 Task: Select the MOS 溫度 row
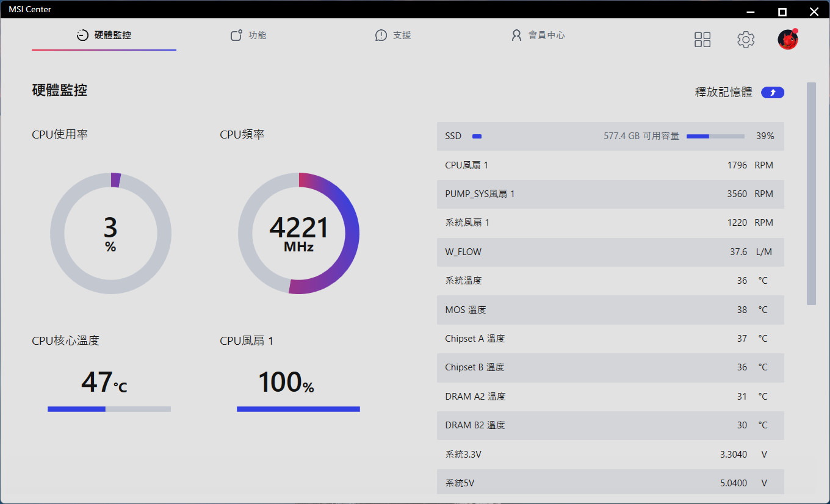610,310
